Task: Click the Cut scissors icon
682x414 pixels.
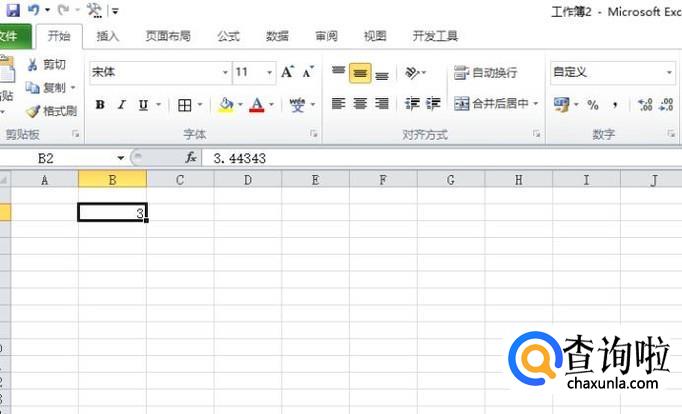Action: 33,65
